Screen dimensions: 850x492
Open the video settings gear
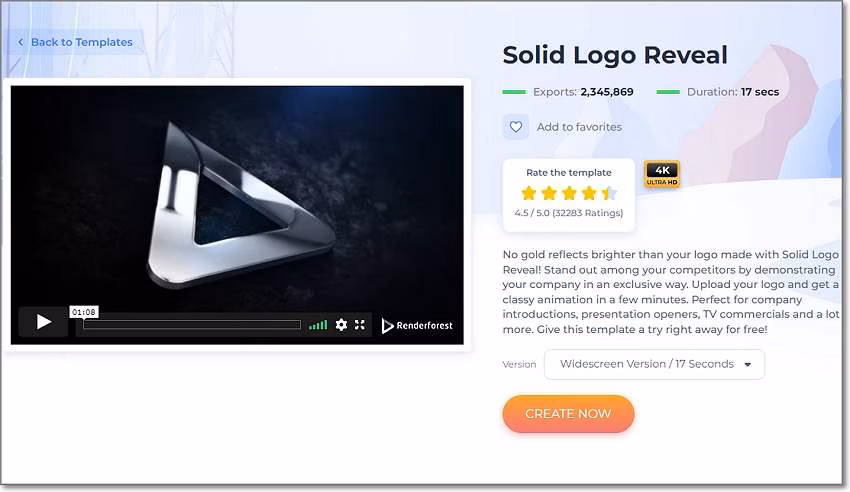341,325
